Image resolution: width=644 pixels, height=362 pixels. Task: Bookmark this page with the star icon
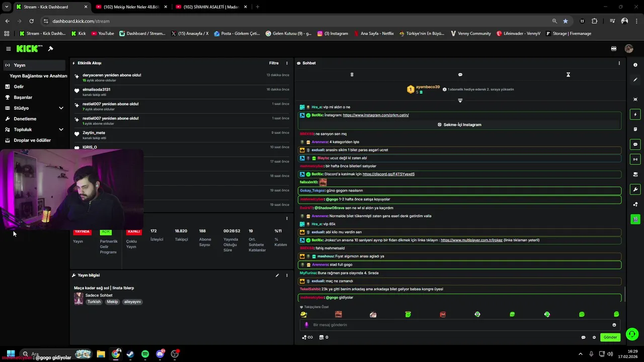(566, 21)
